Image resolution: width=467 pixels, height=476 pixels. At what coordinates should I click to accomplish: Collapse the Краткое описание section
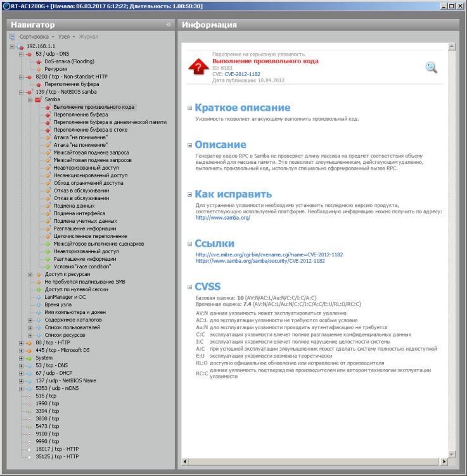[190, 108]
